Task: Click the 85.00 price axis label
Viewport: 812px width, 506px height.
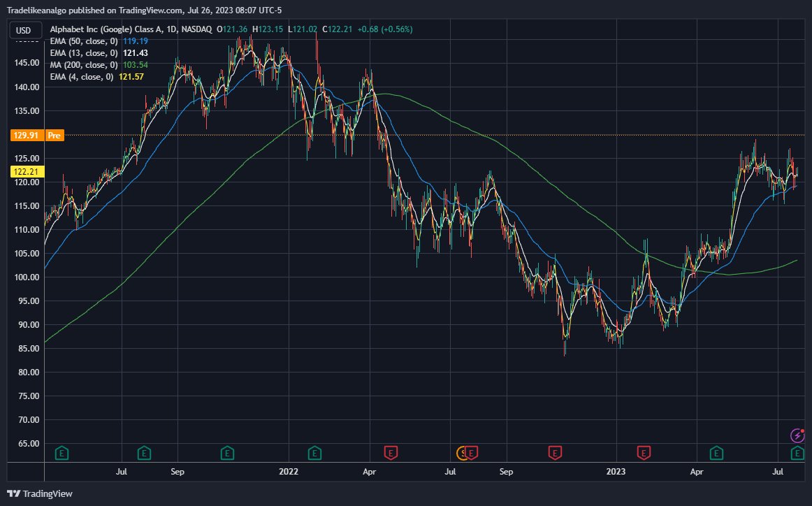Action: [29, 349]
